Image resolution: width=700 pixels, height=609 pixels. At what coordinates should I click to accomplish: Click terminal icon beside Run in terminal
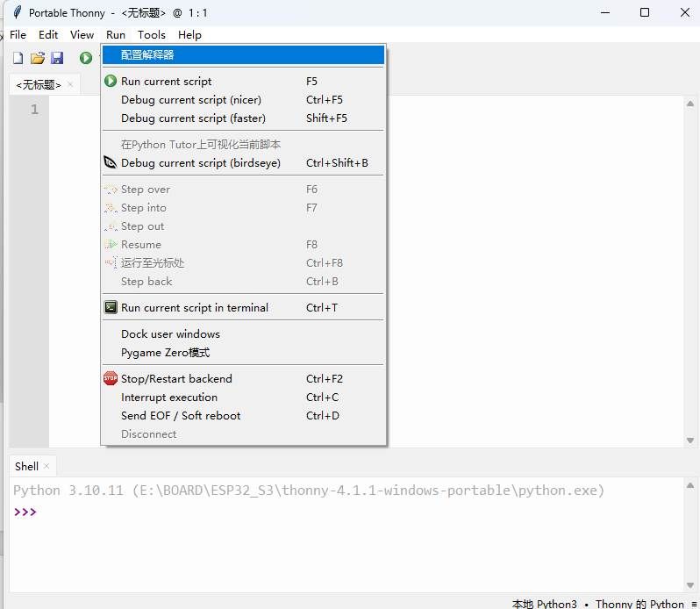click(111, 308)
